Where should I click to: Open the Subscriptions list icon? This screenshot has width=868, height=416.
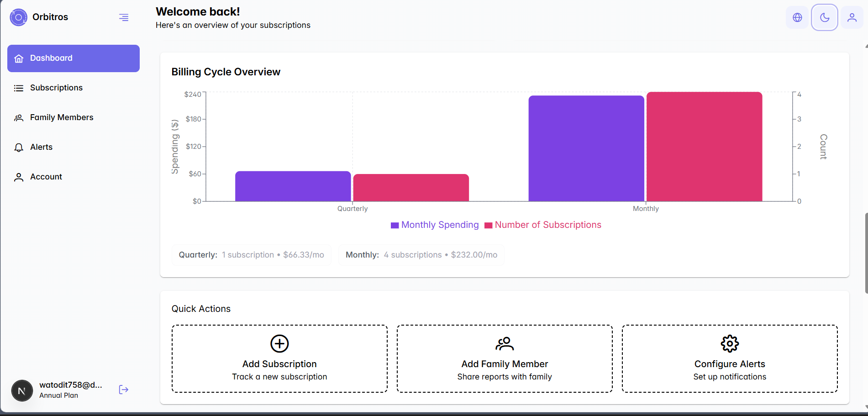click(19, 88)
